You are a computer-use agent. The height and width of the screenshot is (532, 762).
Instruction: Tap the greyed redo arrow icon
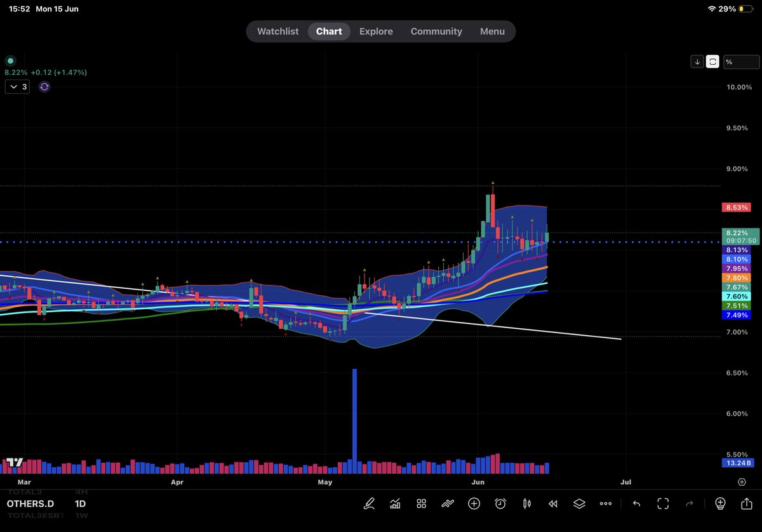690,503
